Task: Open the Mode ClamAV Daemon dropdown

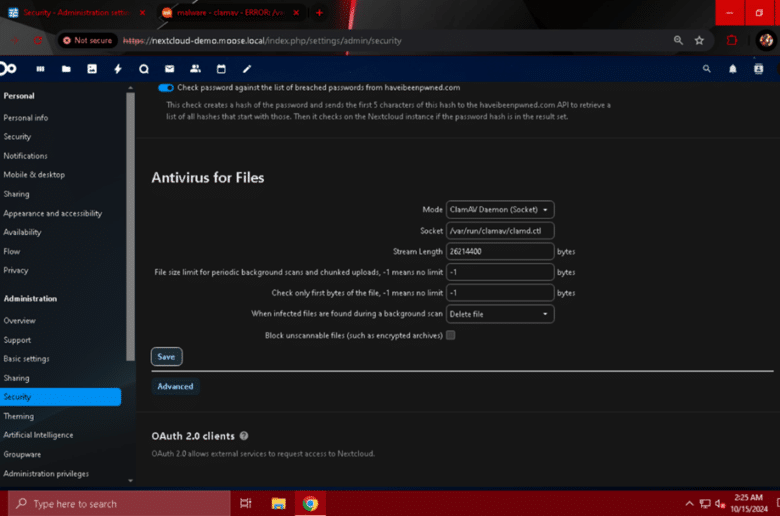Action: (500, 209)
